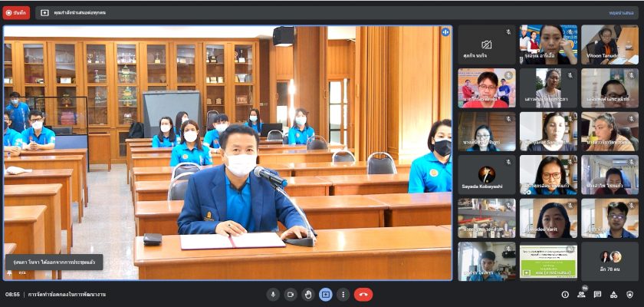Click the present screen button

tap(326, 295)
